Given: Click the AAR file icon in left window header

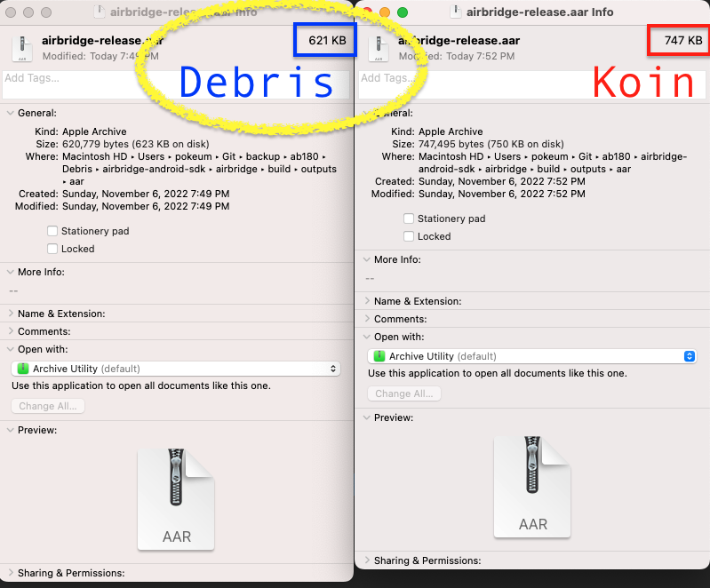Looking at the screenshot, I should tap(22, 48).
